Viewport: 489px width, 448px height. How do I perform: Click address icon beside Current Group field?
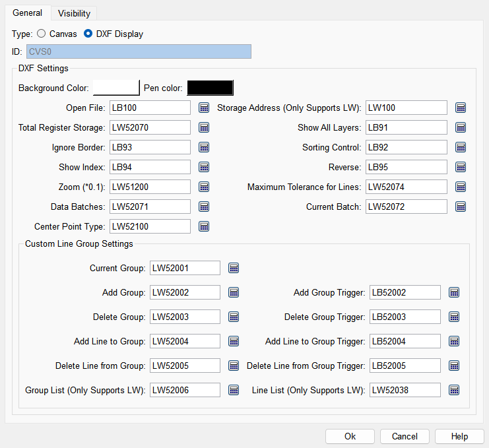[x=234, y=268]
